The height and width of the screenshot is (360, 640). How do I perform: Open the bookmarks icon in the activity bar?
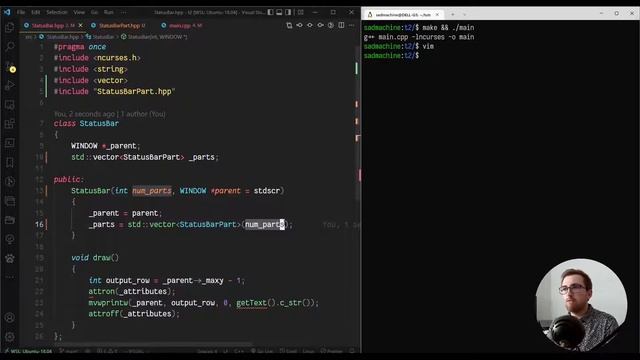tap(10, 162)
